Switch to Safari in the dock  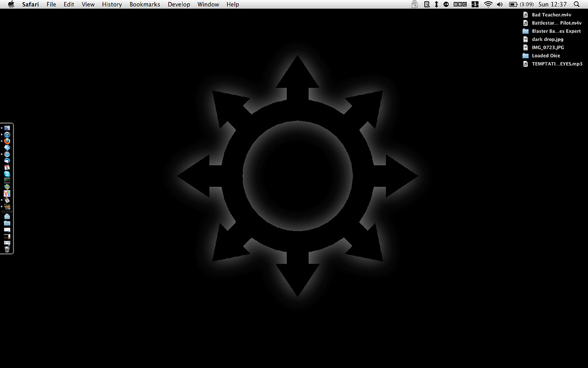coord(7,154)
